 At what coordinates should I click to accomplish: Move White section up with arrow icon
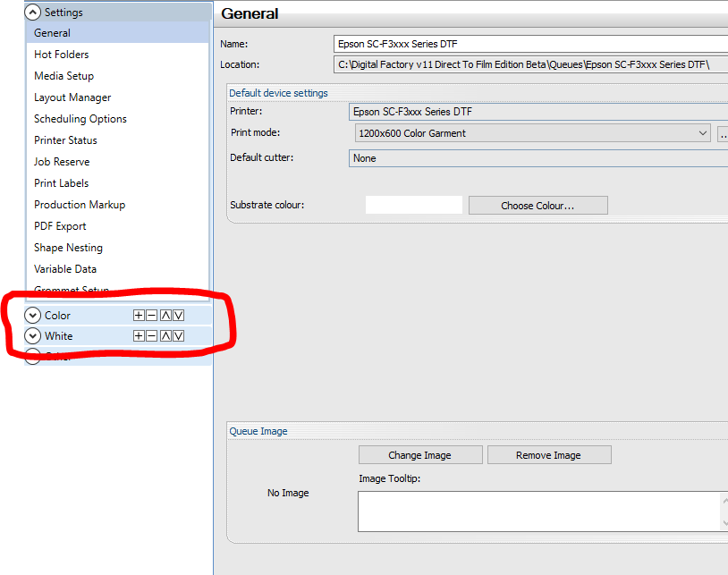pos(165,336)
